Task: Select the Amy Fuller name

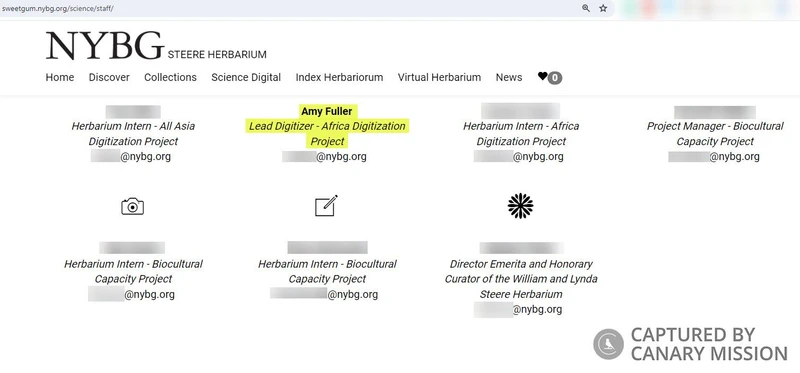Action: [x=327, y=111]
